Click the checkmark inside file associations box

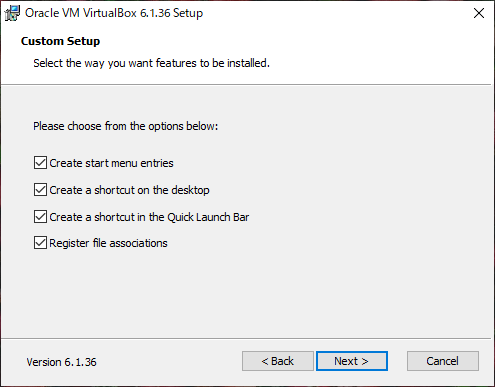coord(40,243)
